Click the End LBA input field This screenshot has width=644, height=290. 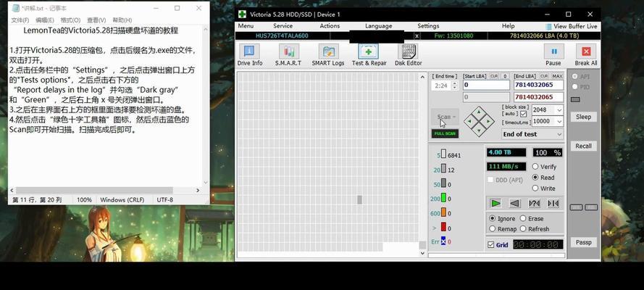(538, 85)
